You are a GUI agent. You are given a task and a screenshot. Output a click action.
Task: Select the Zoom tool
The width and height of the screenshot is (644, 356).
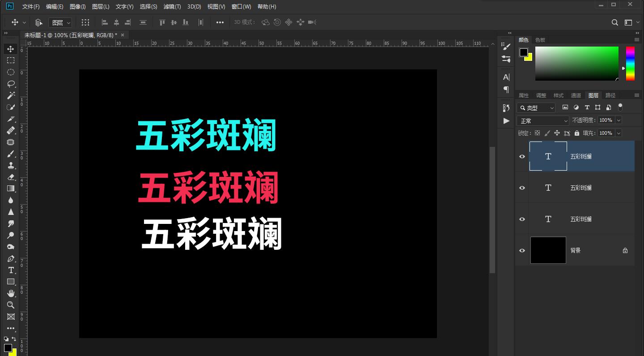click(x=11, y=305)
